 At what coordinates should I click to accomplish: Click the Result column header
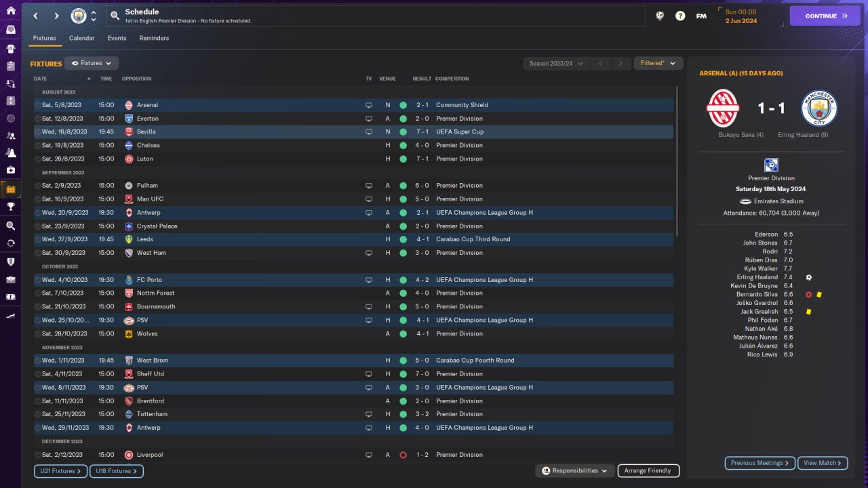pos(422,79)
